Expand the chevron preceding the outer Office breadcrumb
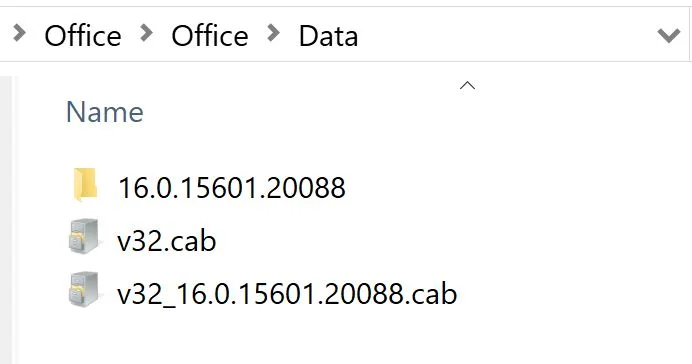Image resolution: width=692 pixels, height=364 pixels. [x=19, y=33]
